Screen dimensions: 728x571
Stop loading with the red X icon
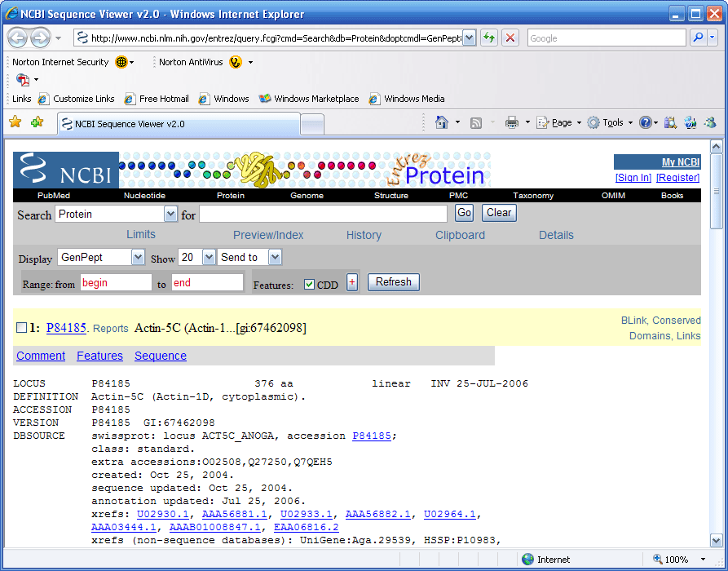(x=510, y=38)
